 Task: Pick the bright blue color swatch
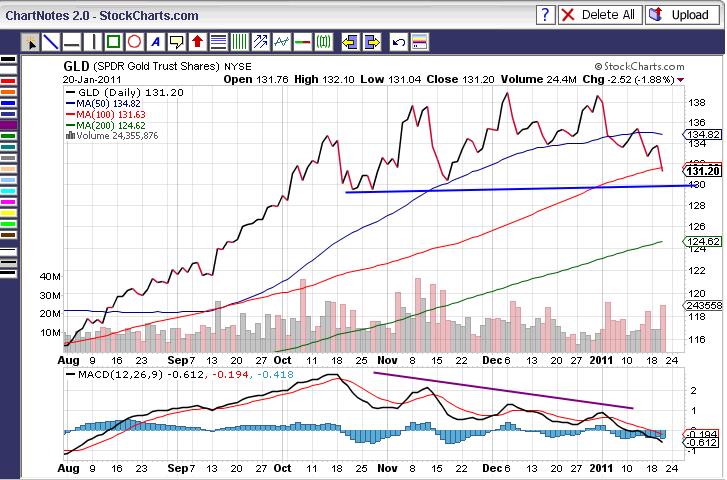point(9,103)
